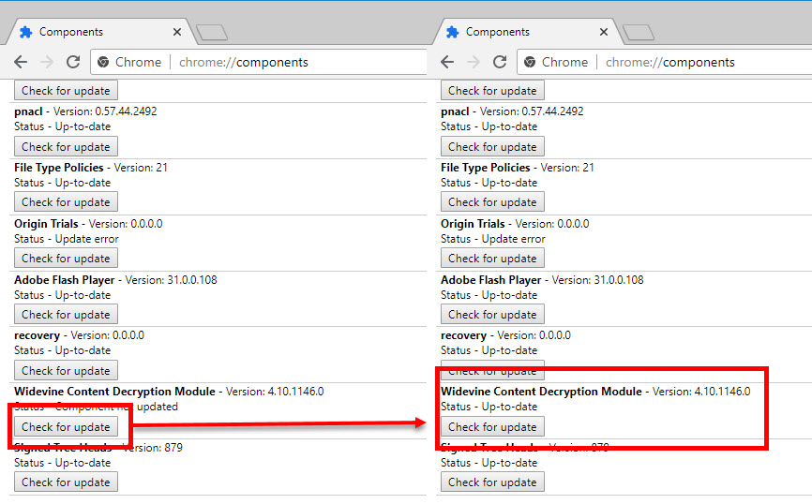812x504 pixels.
Task: Check for update for File Type Policies, right window
Action: tap(492, 202)
